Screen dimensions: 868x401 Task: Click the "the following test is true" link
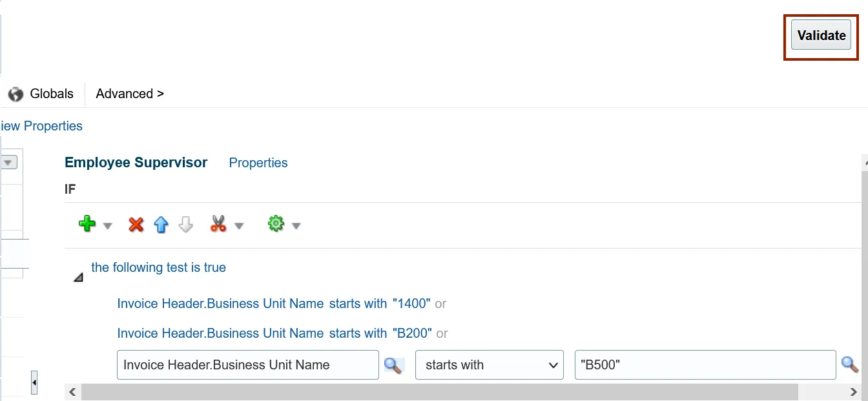point(158,267)
